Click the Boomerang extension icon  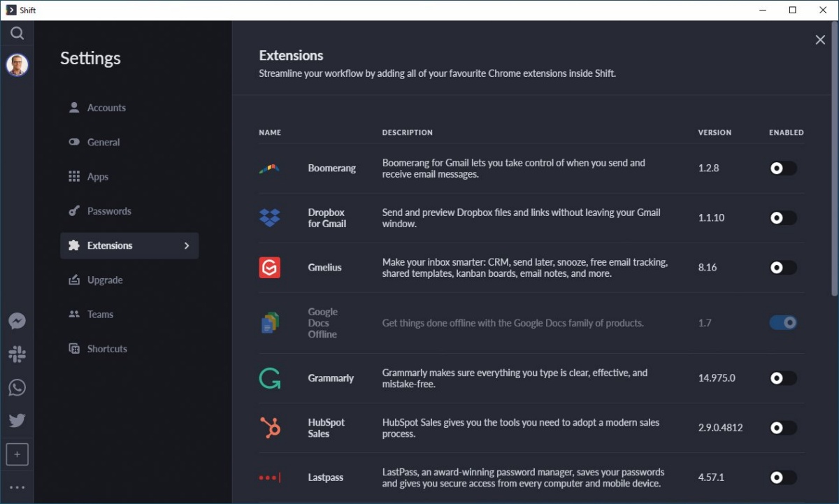269,168
